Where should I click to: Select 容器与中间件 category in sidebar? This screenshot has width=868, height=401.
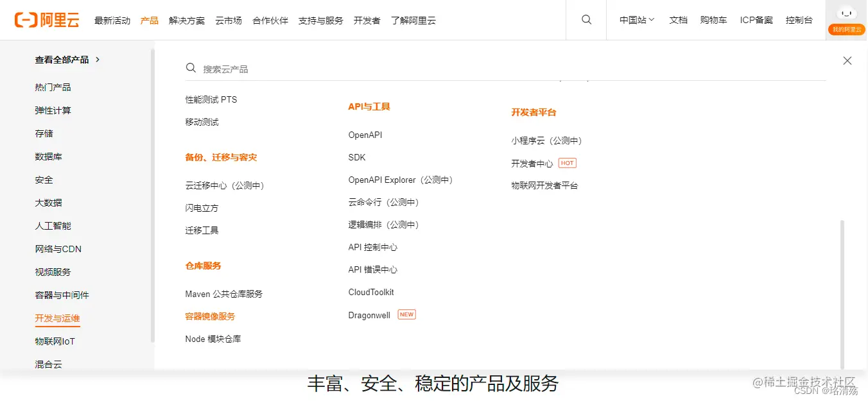(x=62, y=295)
